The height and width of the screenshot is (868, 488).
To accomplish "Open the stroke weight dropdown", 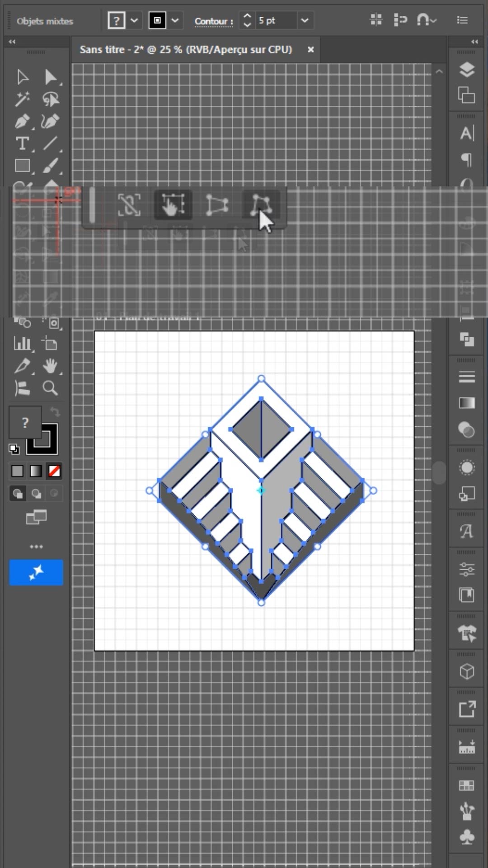I will (x=305, y=20).
